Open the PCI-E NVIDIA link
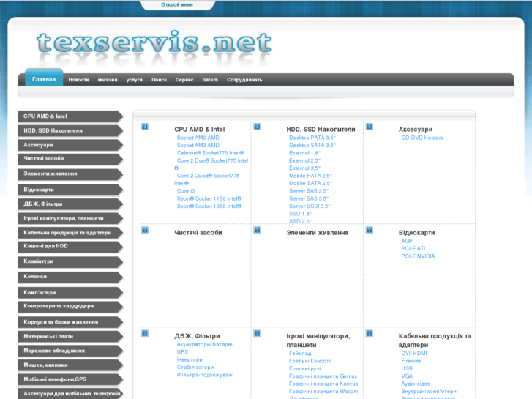Viewport: 532px width, 399px height. tap(418, 256)
